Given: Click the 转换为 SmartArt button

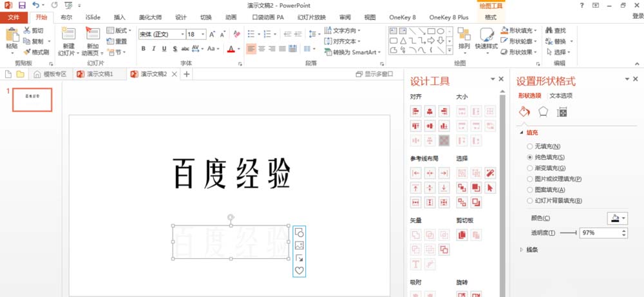Looking at the screenshot, I should pyautogui.click(x=353, y=52).
